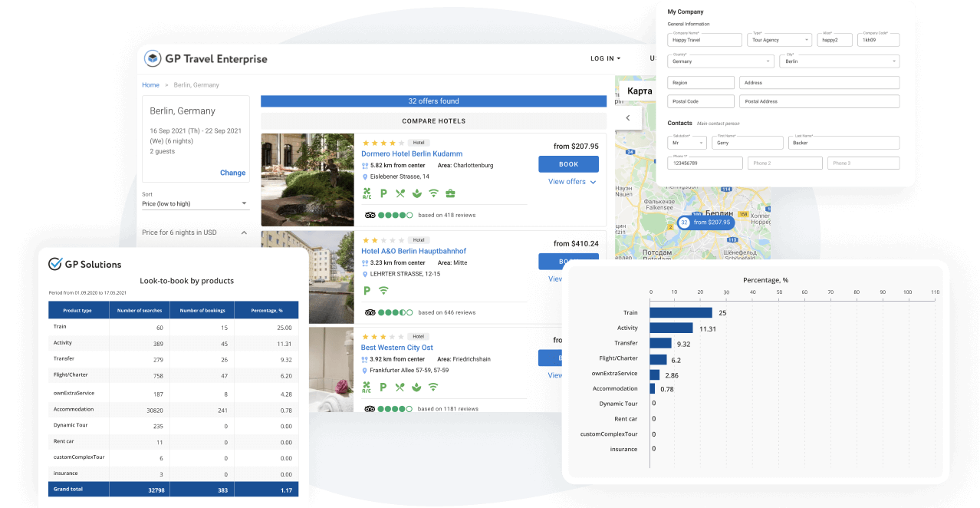Open the Salutation dropdown showing Mr
This screenshot has width=980, height=508.
coord(687,143)
